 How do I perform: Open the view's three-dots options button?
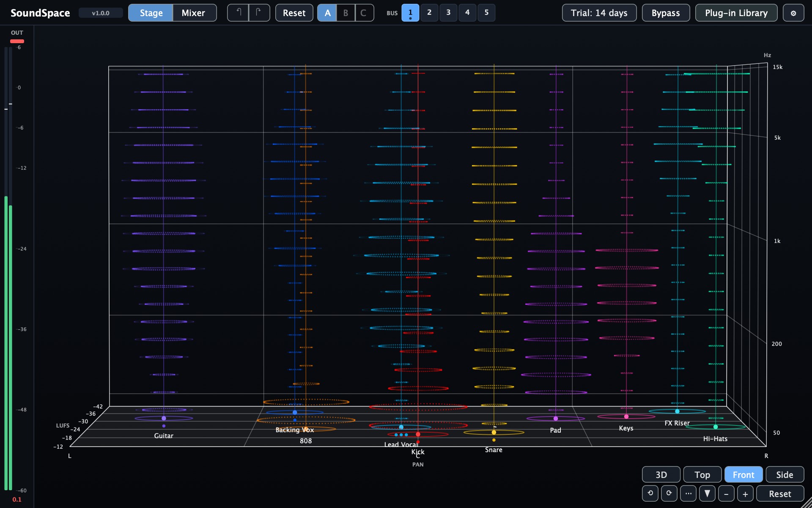click(x=688, y=494)
